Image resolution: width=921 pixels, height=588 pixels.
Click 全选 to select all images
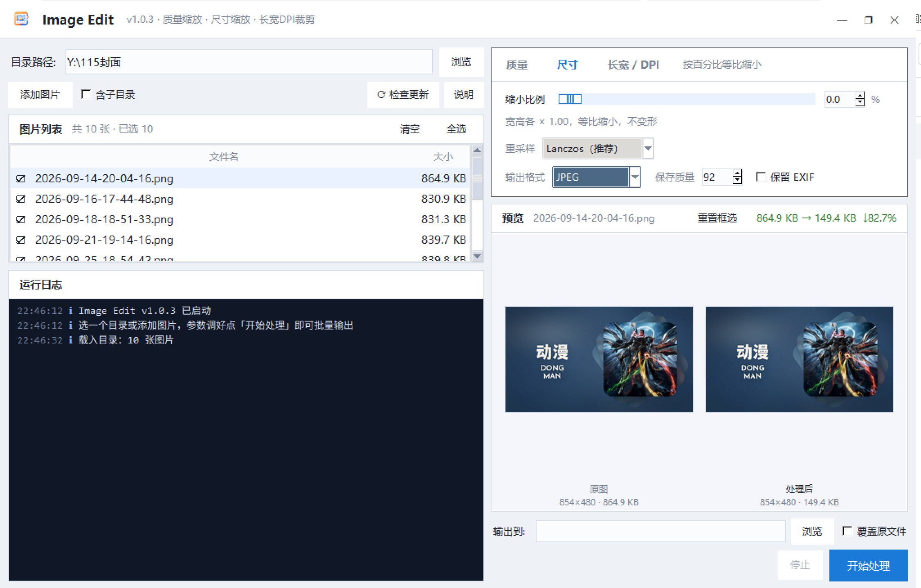coord(456,129)
